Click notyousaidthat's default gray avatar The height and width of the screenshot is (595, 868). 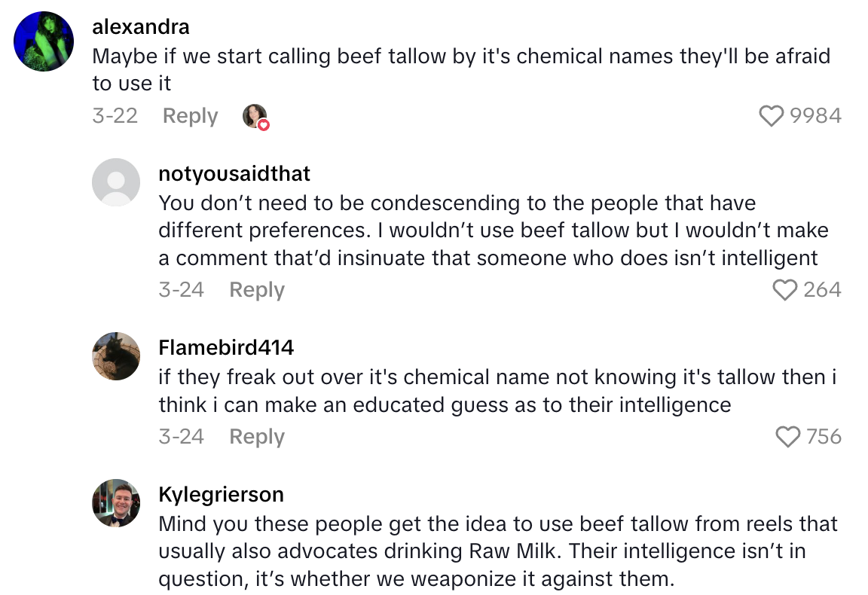coord(116,182)
